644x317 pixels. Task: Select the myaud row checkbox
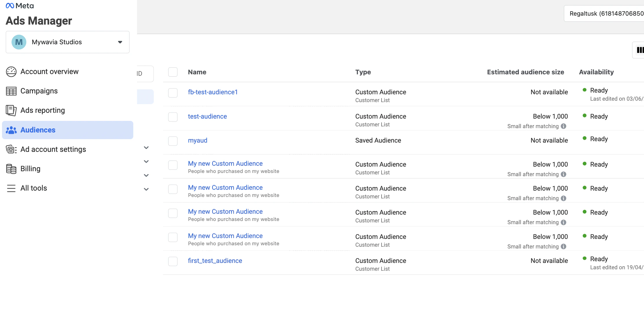(173, 141)
